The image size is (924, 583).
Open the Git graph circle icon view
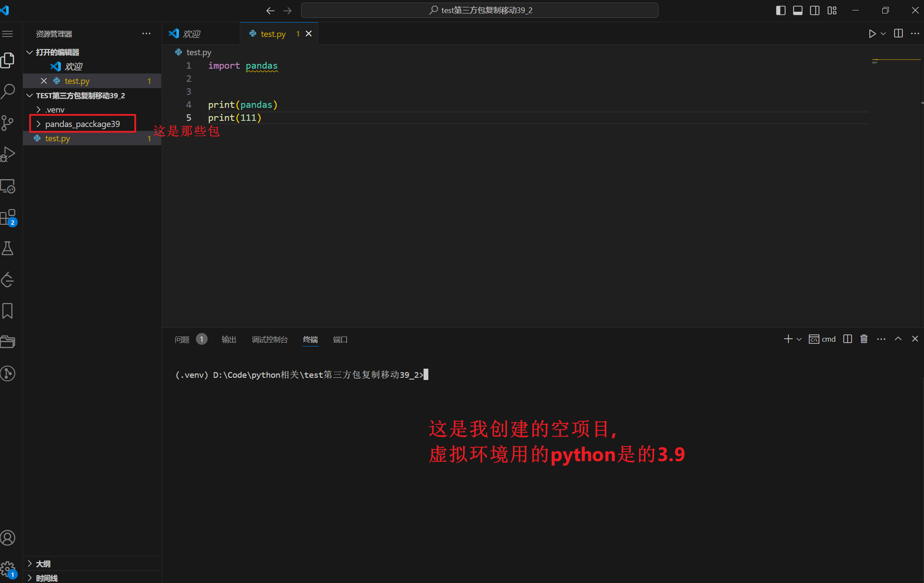(8, 373)
